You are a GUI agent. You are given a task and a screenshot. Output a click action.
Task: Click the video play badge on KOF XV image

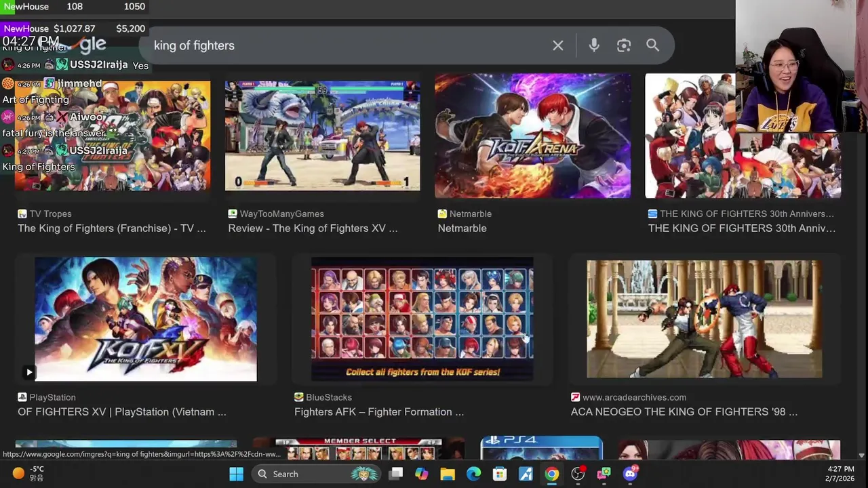click(x=28, y=371)
